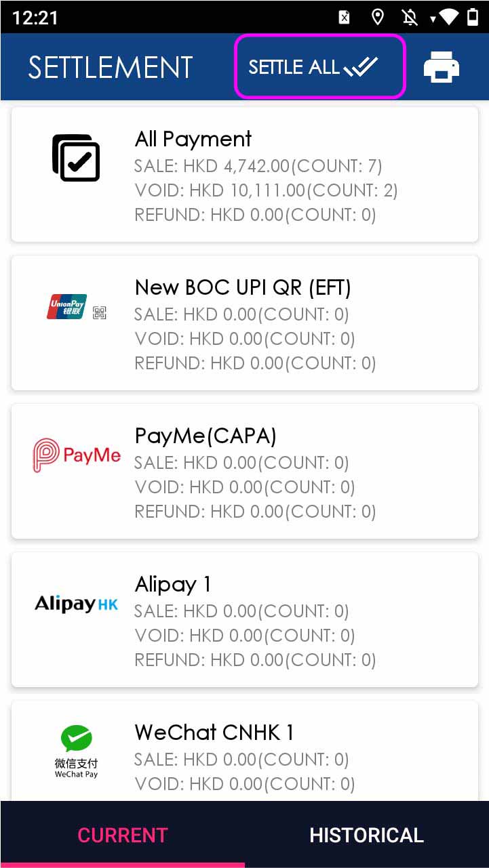
Task: Switch to the HISTORICAL tab
Action: pos(366,835)
